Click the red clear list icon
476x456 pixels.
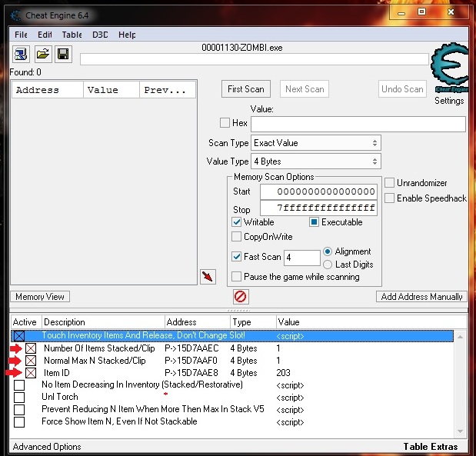pos(241,297)
